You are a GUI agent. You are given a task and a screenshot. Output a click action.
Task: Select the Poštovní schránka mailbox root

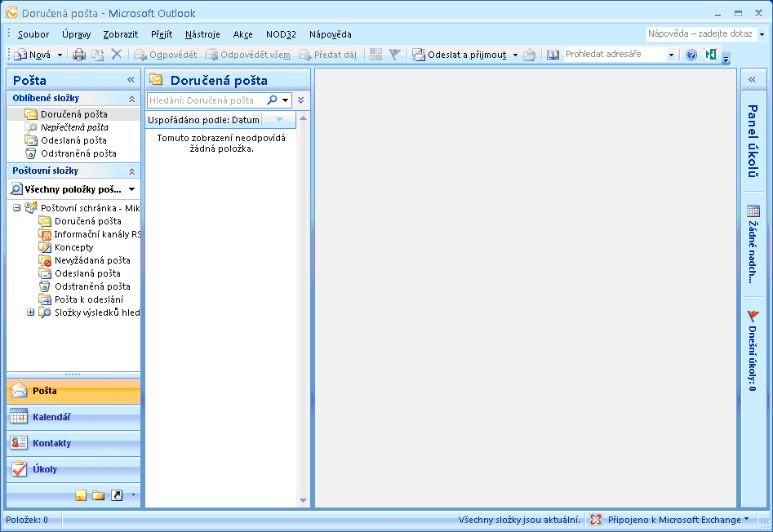[x=82, y=208]
